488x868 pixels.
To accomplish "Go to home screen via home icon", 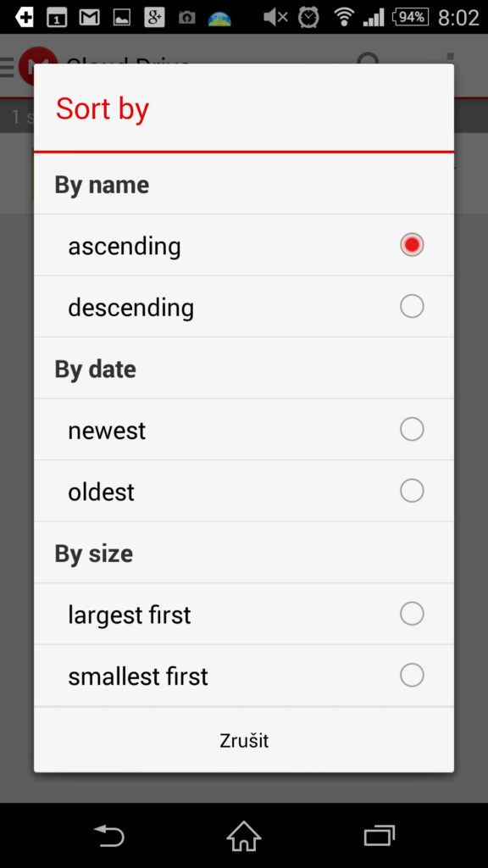I will [x=244, y=835].
